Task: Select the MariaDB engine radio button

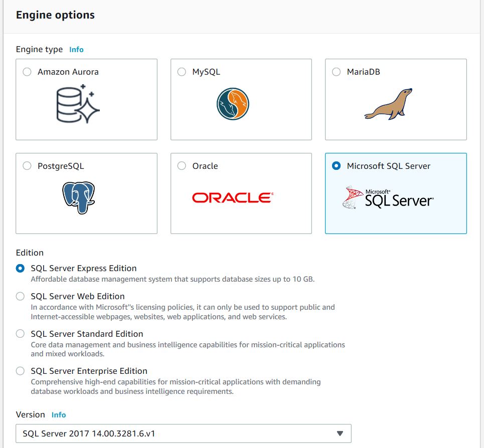Action: pos(336,72)
